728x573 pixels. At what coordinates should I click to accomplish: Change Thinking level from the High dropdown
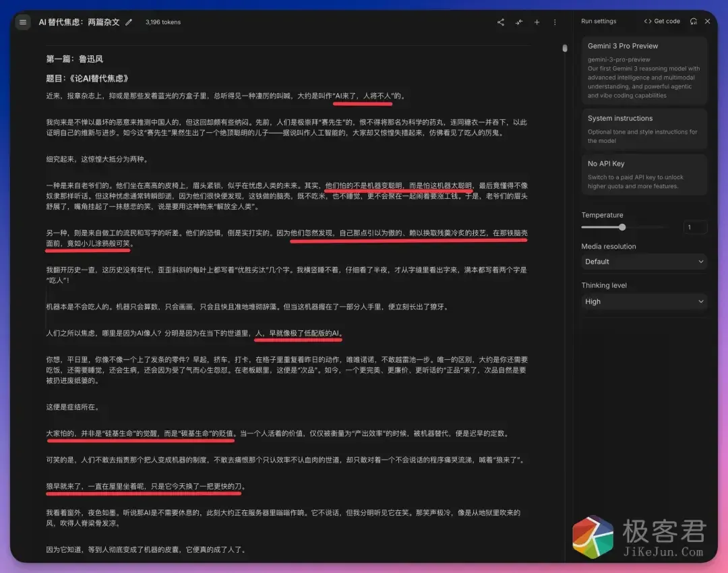pyautogui.click(x=644, y=301)
